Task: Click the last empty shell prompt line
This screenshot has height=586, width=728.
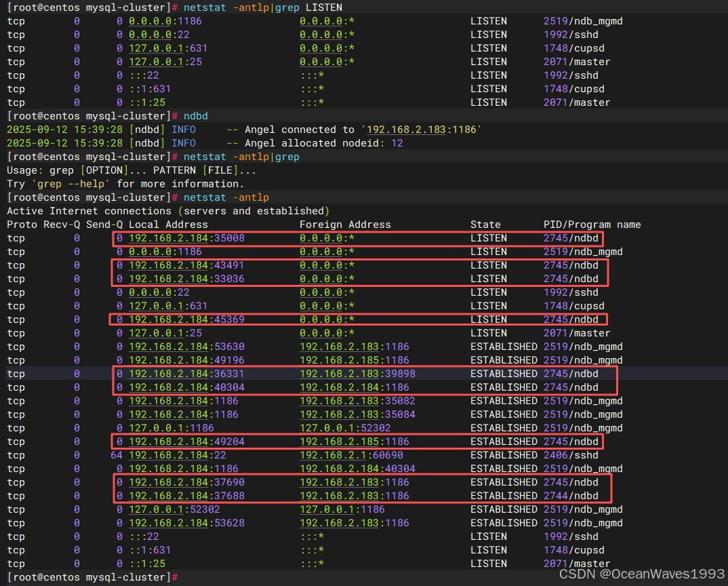Action: tap(93, 577)
